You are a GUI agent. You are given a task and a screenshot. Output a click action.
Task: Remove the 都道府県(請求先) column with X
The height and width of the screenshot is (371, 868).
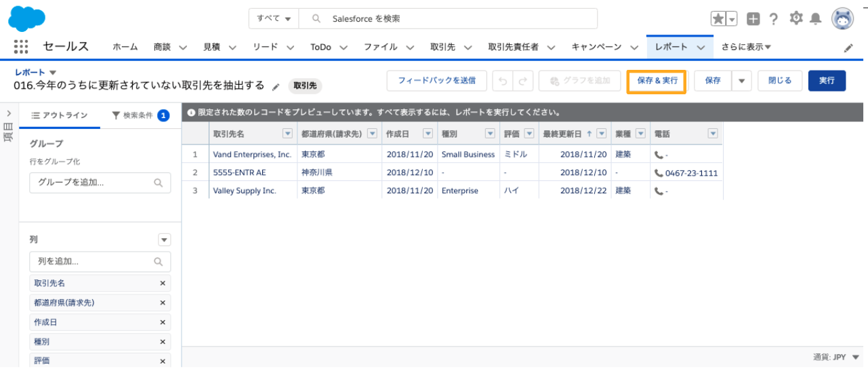(163, 303)
